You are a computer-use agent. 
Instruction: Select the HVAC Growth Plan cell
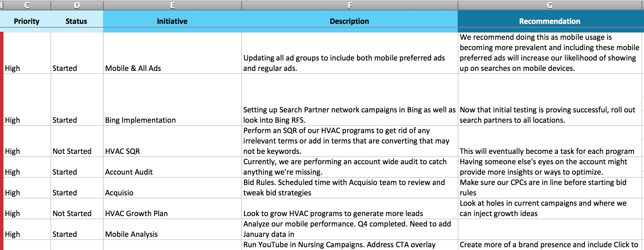click(x=172, y=209)
